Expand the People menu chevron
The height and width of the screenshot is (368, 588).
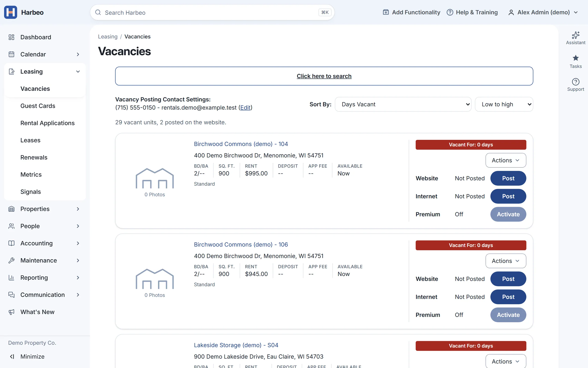78,226
